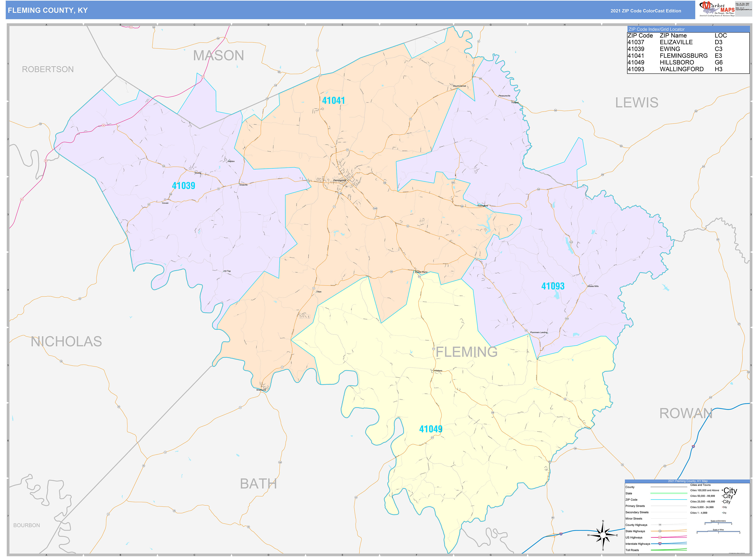Click the large City dot for Cities 100,000 and Above
Screen dimensions: 756x557
tap(722, 490)
